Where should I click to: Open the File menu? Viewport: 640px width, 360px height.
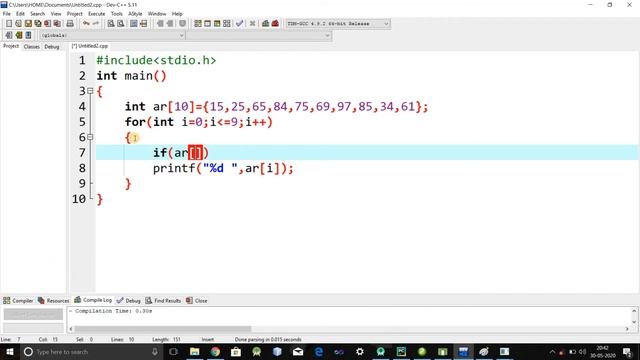[x=7, y=13]
